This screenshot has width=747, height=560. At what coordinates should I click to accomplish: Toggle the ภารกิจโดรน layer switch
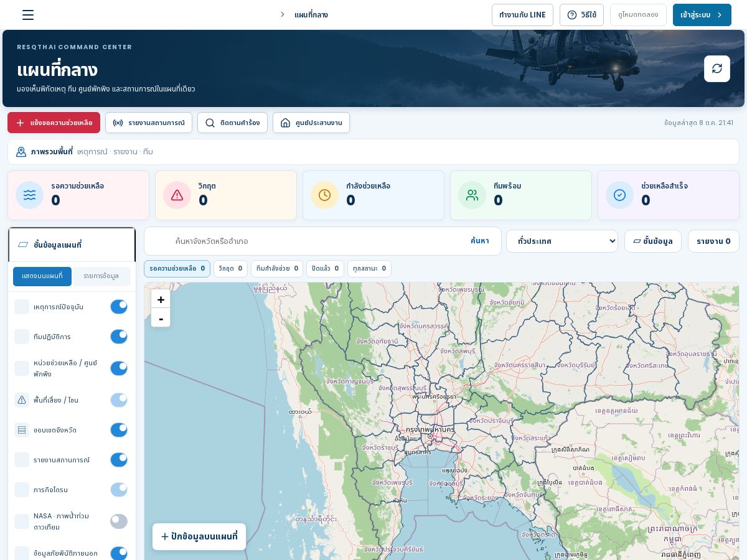click(x=119, y=490)
